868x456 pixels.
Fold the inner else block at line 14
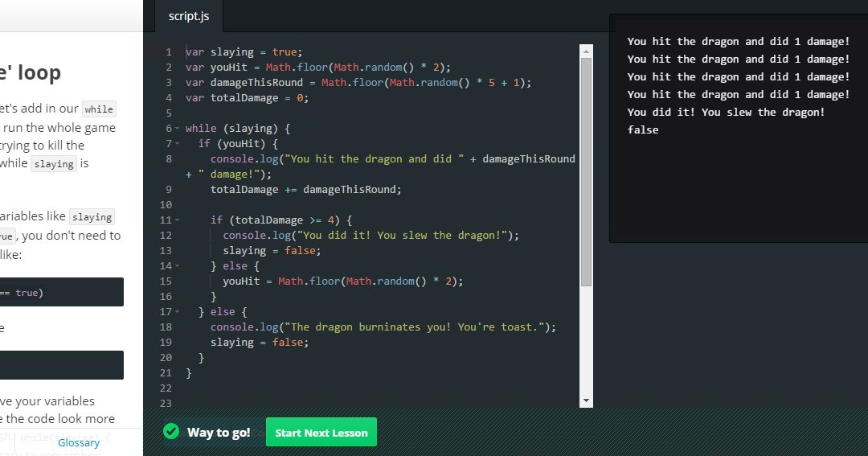tap(177, 266)
